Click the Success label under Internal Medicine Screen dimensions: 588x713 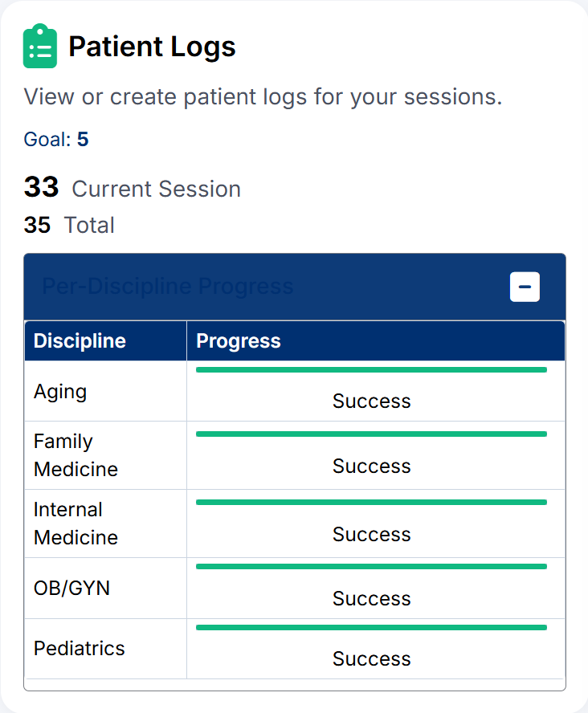371,534
